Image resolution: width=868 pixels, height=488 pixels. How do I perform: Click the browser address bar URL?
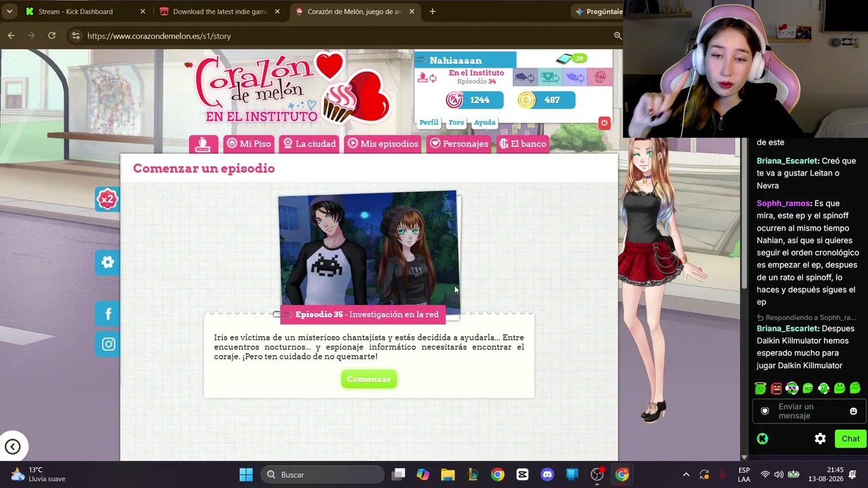pos(159,36)
